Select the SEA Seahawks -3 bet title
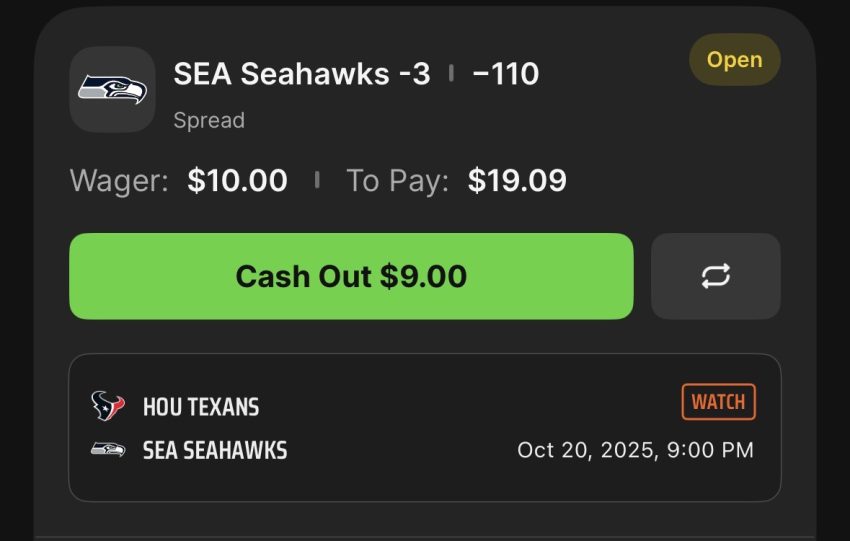Screen dimensions: 850x541 point(302,73)
